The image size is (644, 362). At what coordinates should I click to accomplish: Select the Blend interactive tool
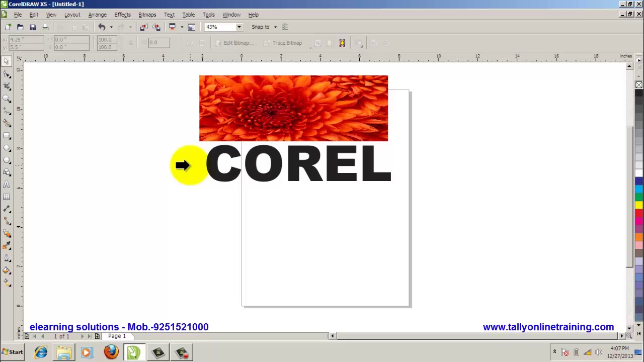click(7, 234)
